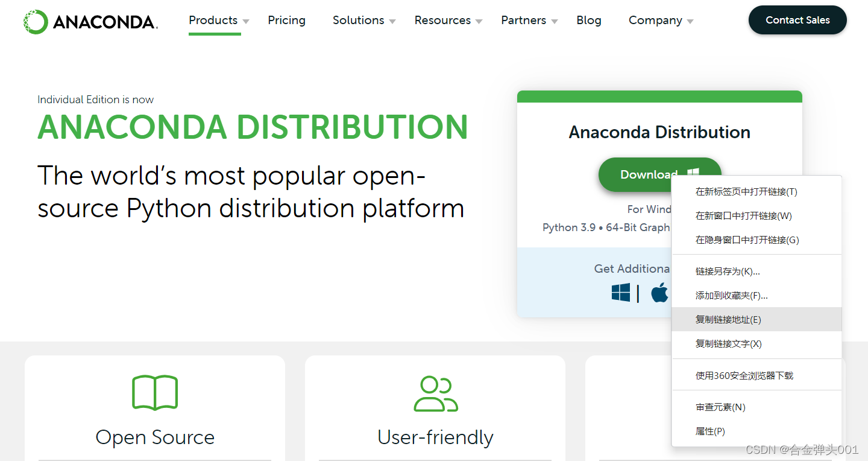The width and height of the screenshot is (868, 461).
Task: Click the Open Source card heading
Action: pos(155,437)
